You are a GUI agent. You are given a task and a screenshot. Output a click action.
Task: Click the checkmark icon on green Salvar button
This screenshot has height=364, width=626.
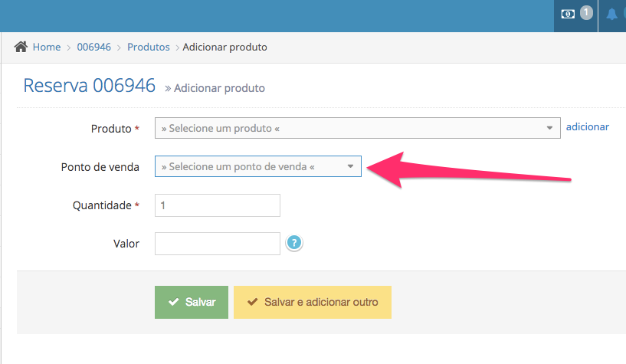(x=174, y=302)
